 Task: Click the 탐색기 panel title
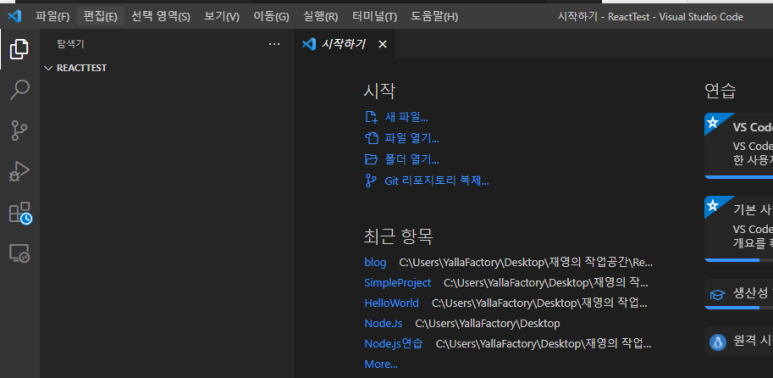[70, 44]
